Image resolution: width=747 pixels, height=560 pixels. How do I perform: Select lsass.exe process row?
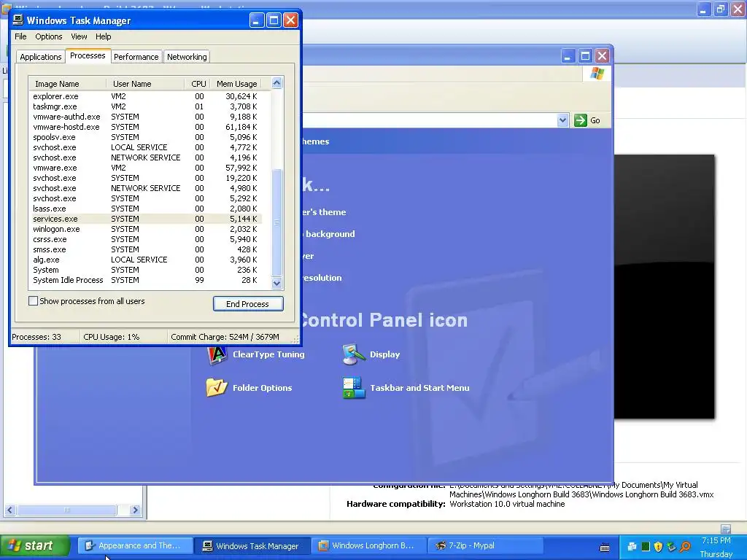pyautogui.click(x=145, y=209)
